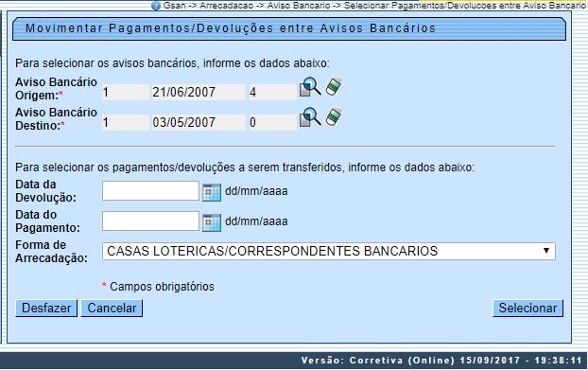Select Destino date field 03/05/2007
588x371 pixels.
(x=198, y=122)
